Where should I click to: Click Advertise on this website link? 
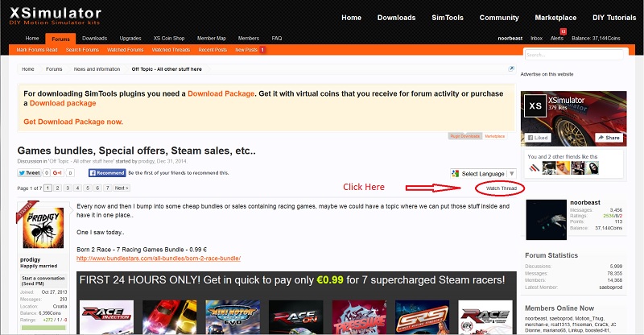tap(547, 74)
